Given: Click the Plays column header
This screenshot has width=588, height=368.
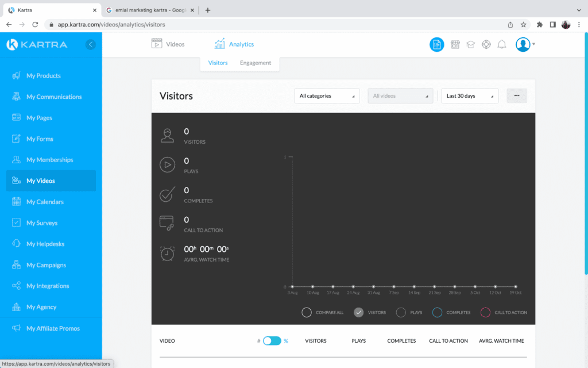Looking at the screenshot, I should 358,341.
